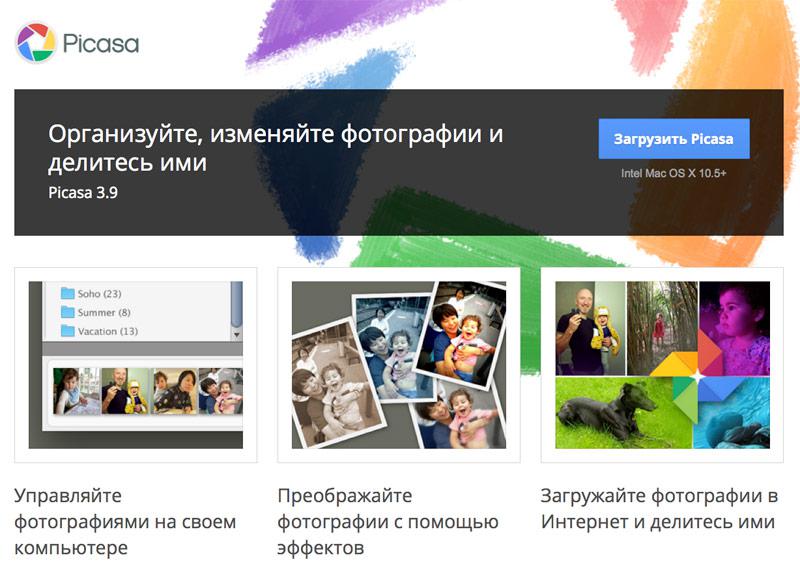Screen dimensions: 800x581
Task: Select the Vacation (13) folder icon
Action: [x=68, y=331]
